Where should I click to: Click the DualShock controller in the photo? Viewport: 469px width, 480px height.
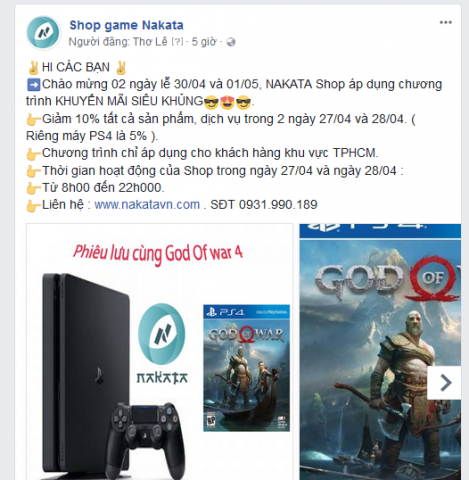148,440
